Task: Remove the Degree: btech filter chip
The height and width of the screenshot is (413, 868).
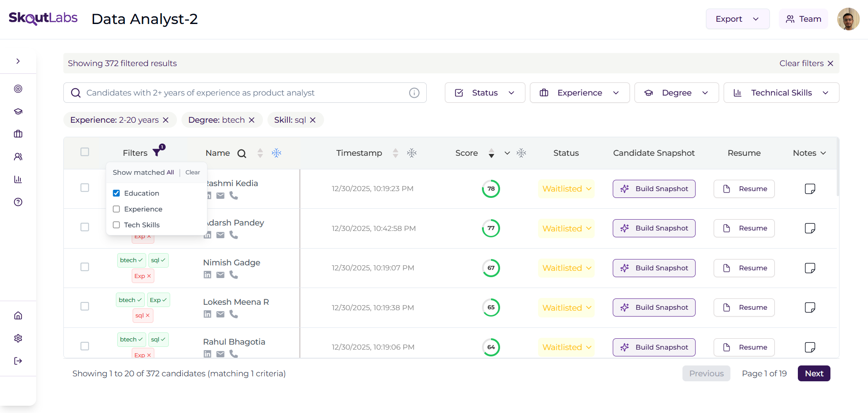Action: click(252, 120)
